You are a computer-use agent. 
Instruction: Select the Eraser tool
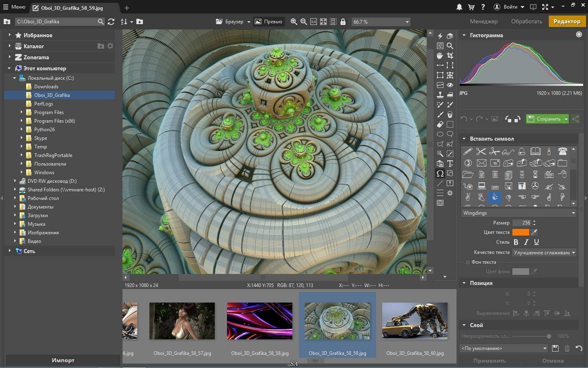point(440,124)
